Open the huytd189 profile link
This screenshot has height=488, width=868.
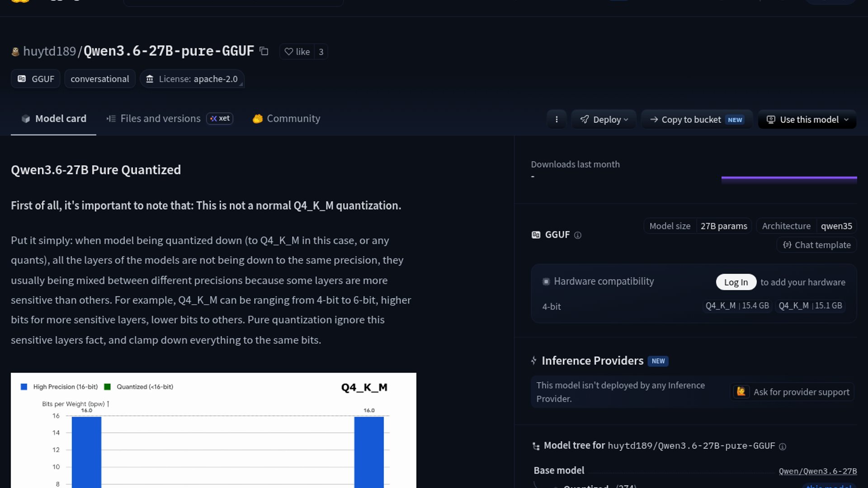pyautogui.click(x=50, y=52)
